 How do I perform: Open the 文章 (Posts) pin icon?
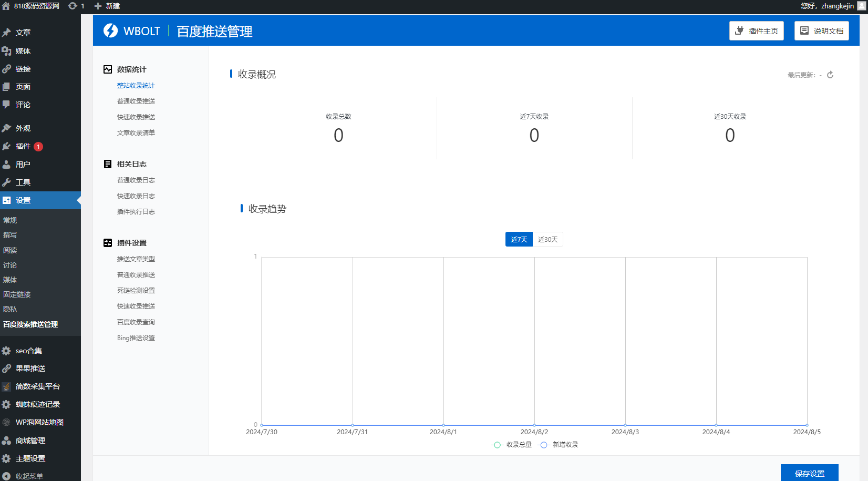point(6,33)
